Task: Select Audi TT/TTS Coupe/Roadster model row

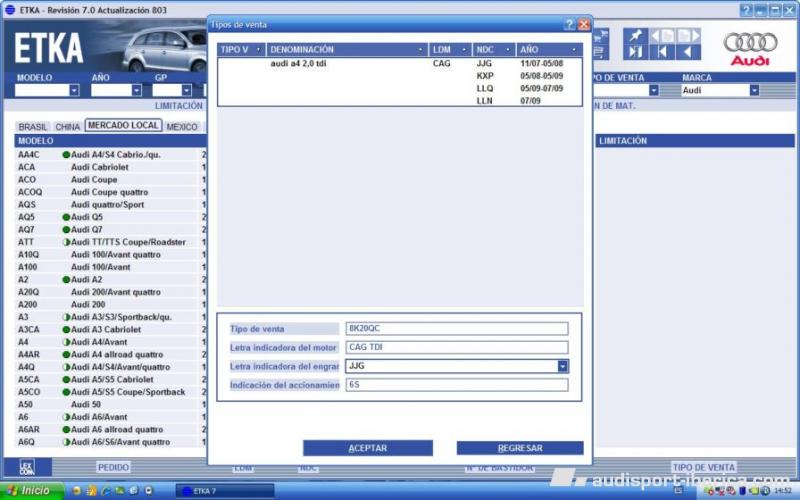Action: (110, 242)
